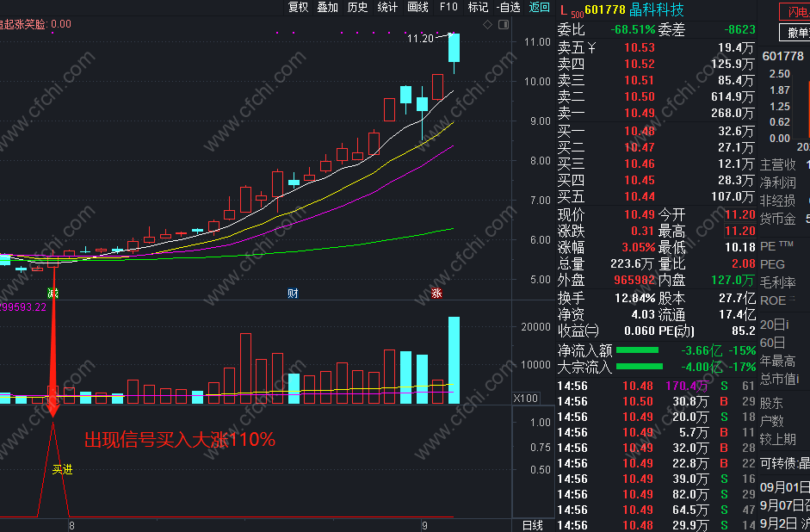Click the 净利润 row in right panel
The width and height of the screenshot is (810, 532).
pyautogui.click(x=784, y=182)
